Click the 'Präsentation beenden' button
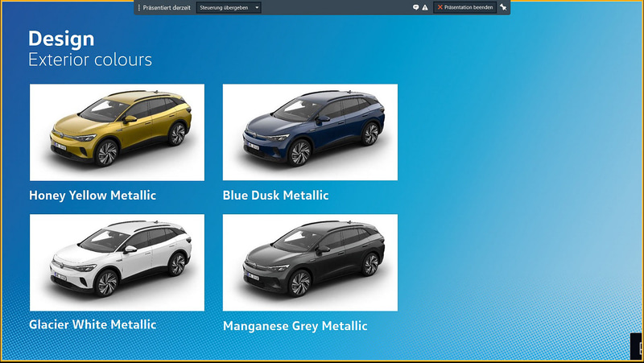 (x=465, y=7)
